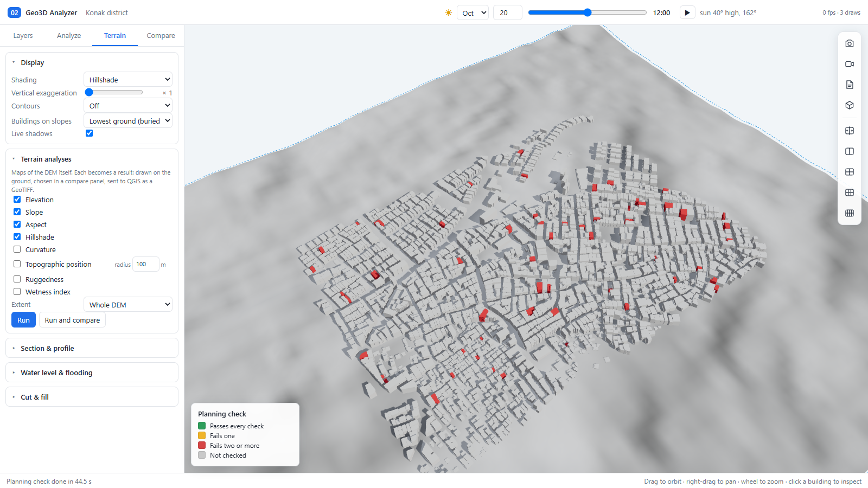Enable Topographic position analysis
This screenshot has height=488, width=868.
pos(17,264)
